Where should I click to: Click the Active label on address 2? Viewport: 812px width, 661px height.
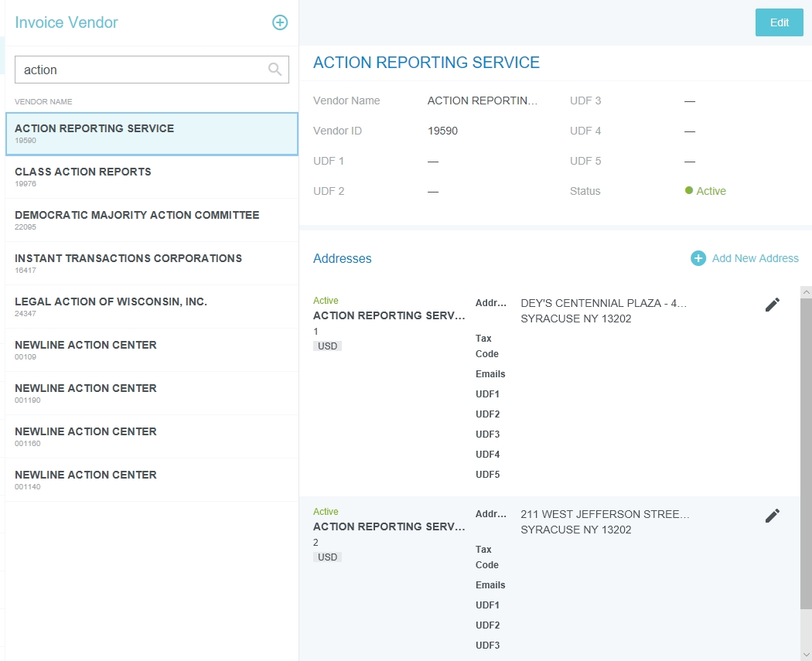pyautogui.click(x=326, y=512)
